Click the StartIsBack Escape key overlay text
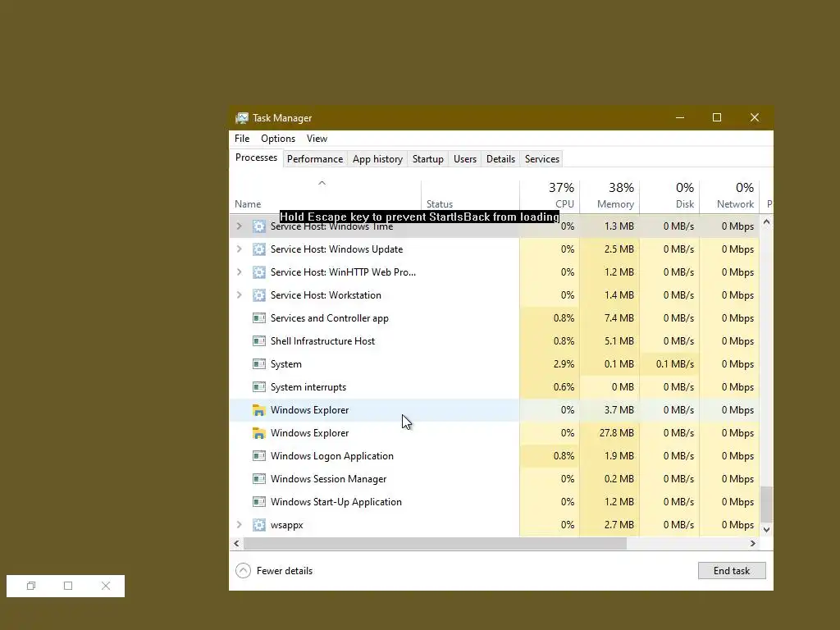 tap(419, 217)
